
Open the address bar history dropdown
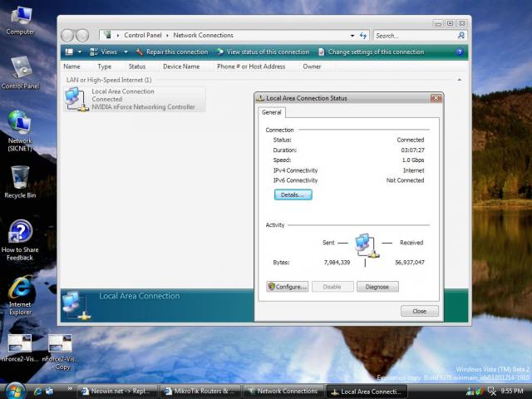(352, 35)
